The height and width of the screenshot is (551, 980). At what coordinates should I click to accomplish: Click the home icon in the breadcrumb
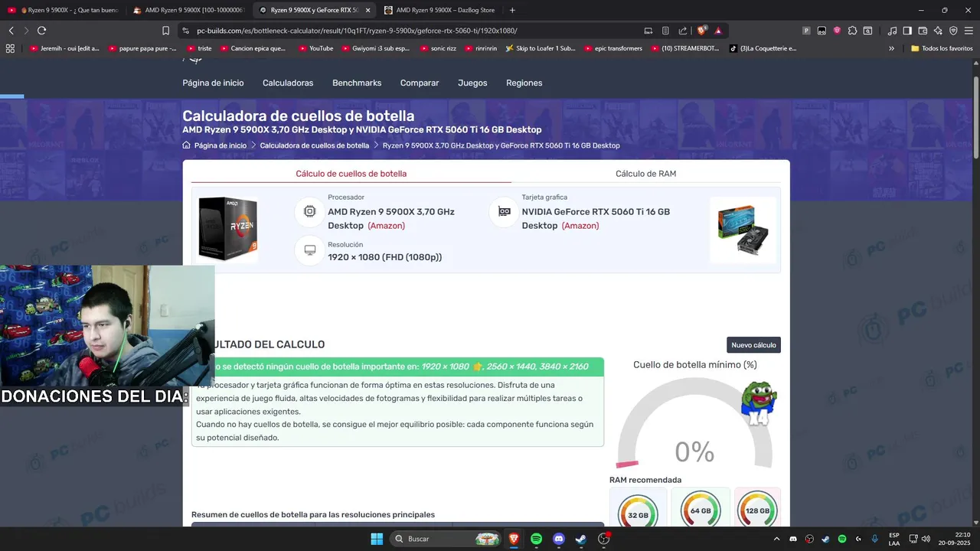(186, 145)
